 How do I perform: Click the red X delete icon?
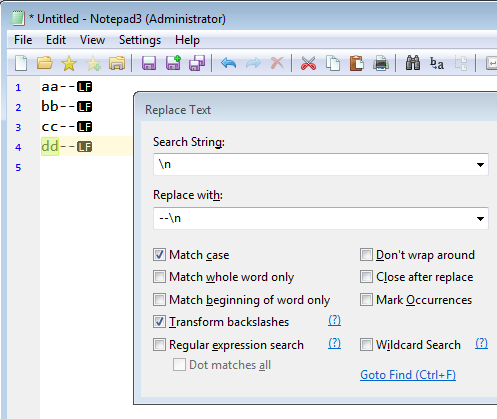point(277,63)
